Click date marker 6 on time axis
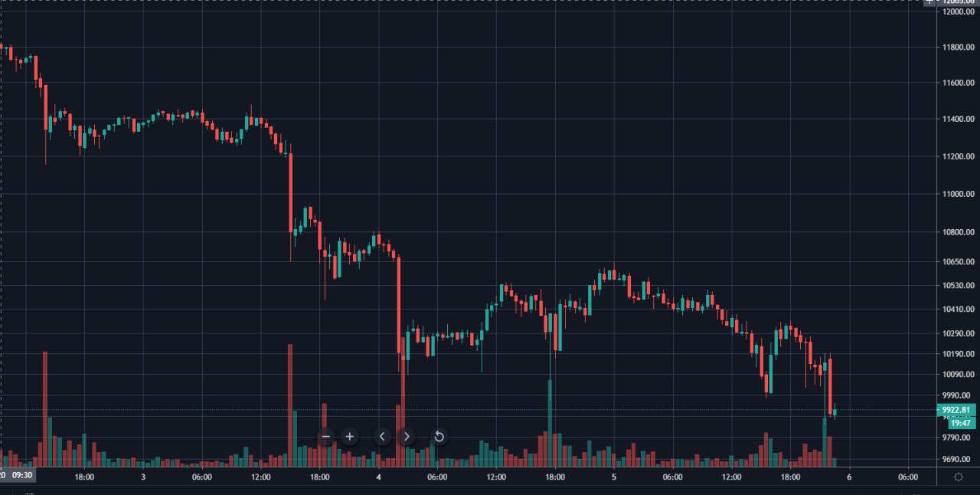Image resolution: width=980 pixels, height=495 pixels. (x=849, y=477)
